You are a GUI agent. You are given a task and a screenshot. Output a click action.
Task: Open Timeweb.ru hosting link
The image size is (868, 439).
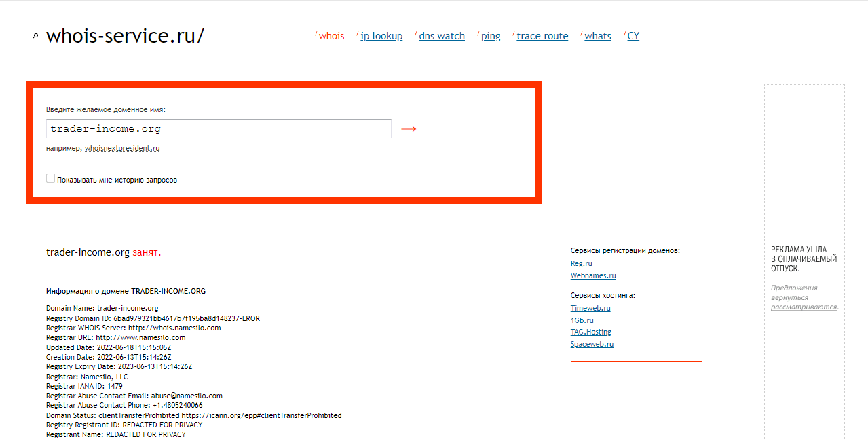pos(590,308)
